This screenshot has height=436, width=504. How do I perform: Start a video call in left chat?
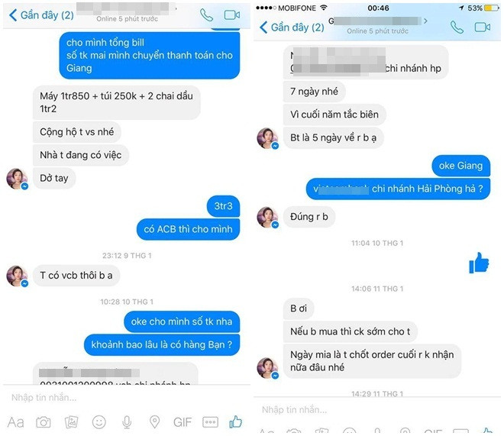(231, 15)
